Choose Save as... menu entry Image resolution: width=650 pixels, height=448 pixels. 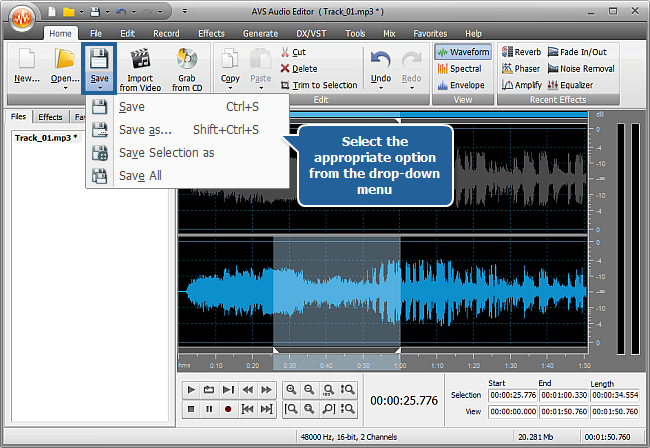click(x=187, y=130)
